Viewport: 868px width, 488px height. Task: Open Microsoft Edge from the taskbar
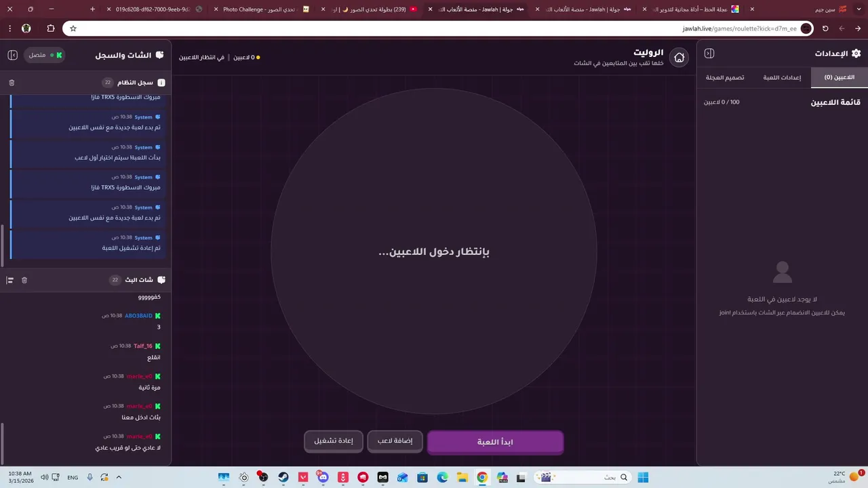tap(442, 477)
